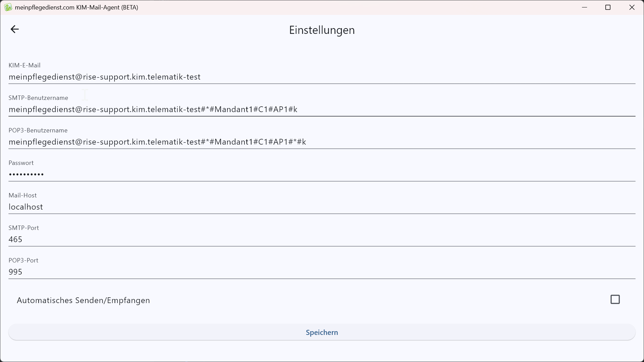Viewport: 644px width, 362px height.
Task: Click the Einstellungen page heading
Action: click(322, 30)
